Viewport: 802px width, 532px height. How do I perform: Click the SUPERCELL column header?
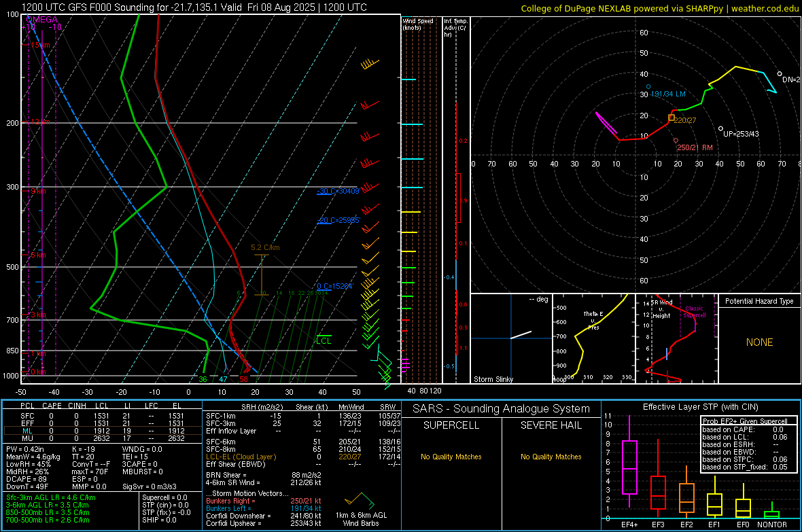pos(451,425)
